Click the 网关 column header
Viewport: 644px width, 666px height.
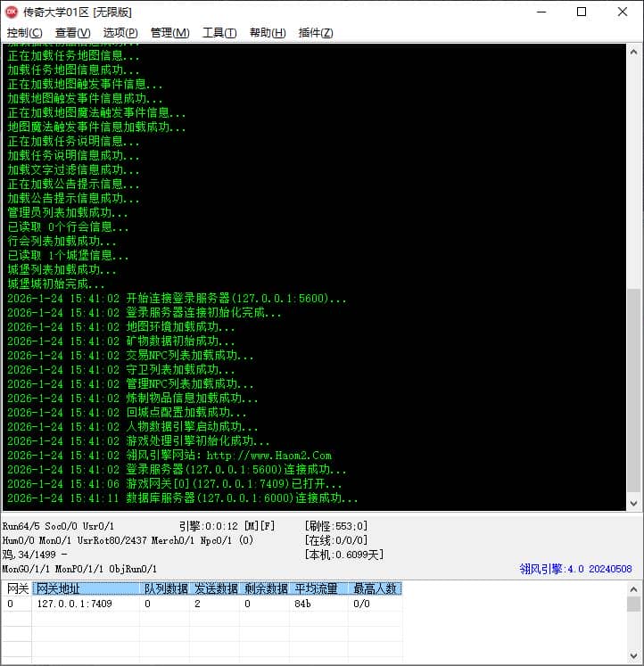[17, 588]
